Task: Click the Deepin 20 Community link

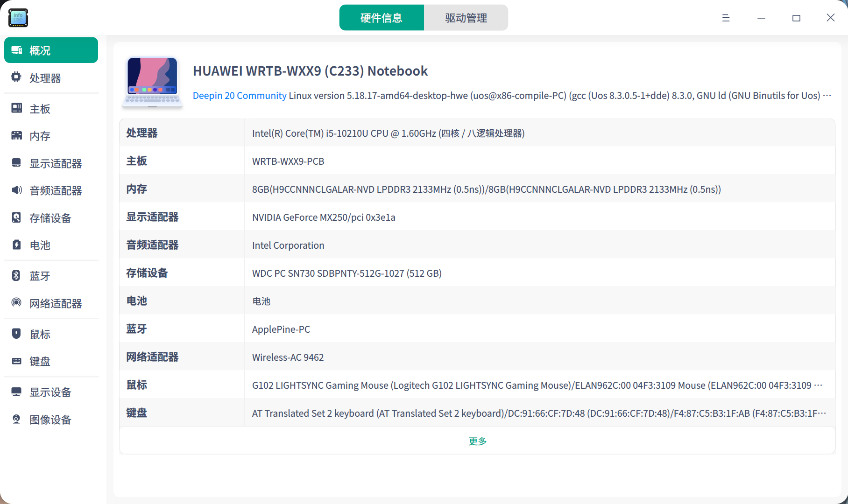Action: point(240,95)
